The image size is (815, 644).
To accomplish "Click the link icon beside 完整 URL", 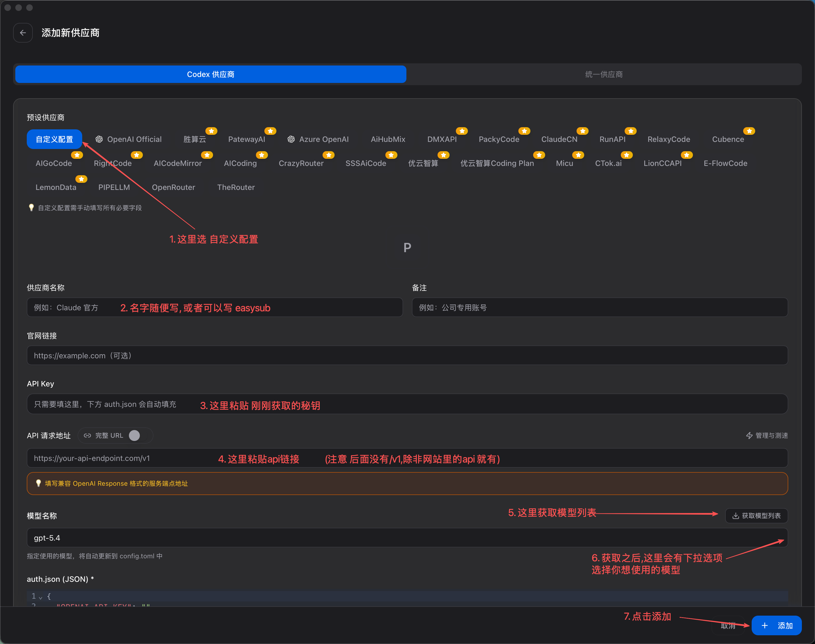I will pos(87,436).
